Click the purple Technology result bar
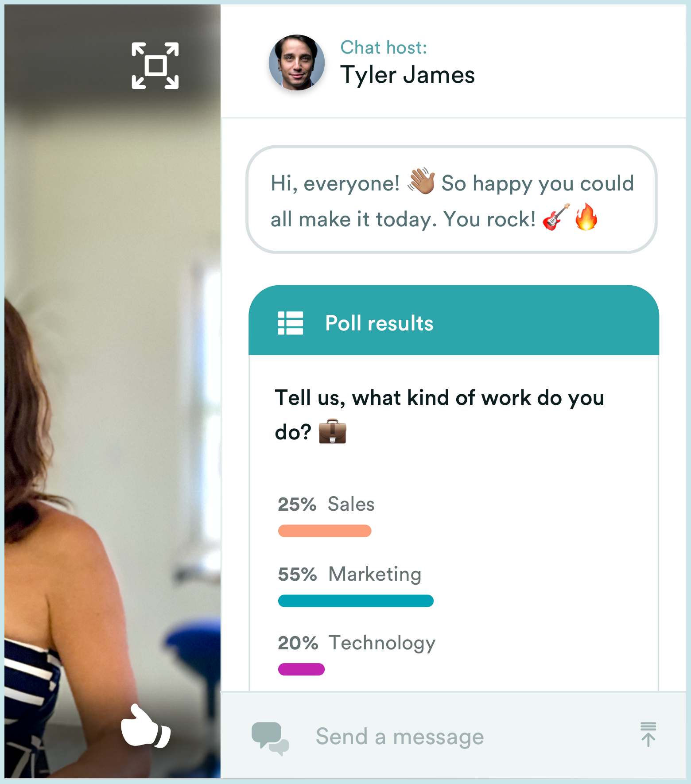Image resolution: width=691 pixels, height=784 pixels. click(x=301, y=669)
